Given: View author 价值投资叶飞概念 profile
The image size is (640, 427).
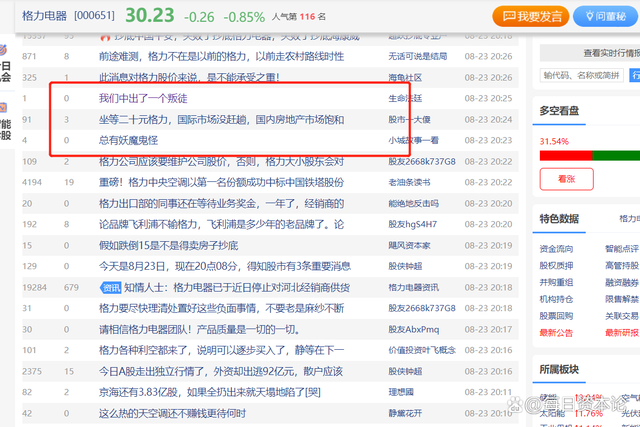Looking at the screenshot, I should tap(422, 350).
